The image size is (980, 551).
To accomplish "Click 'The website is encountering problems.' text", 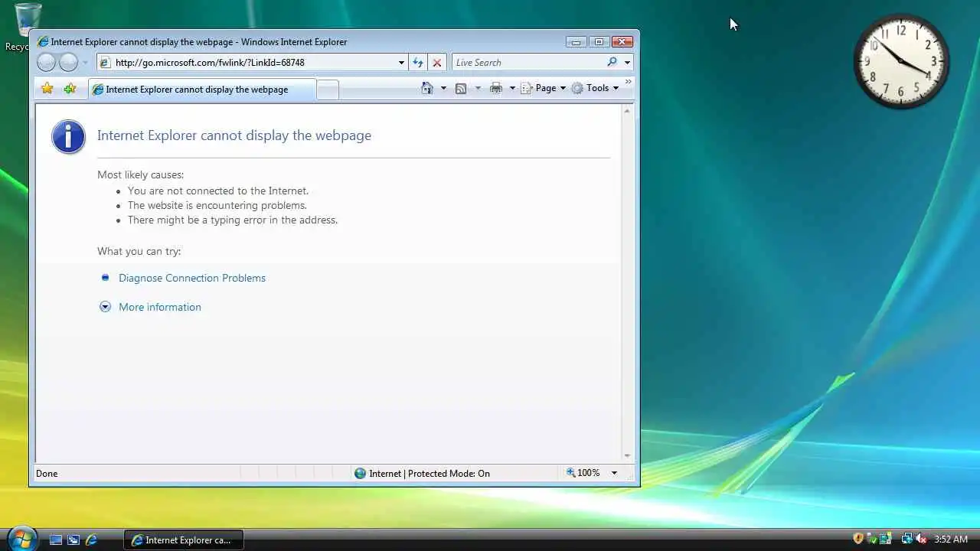I will coord(217,205).
